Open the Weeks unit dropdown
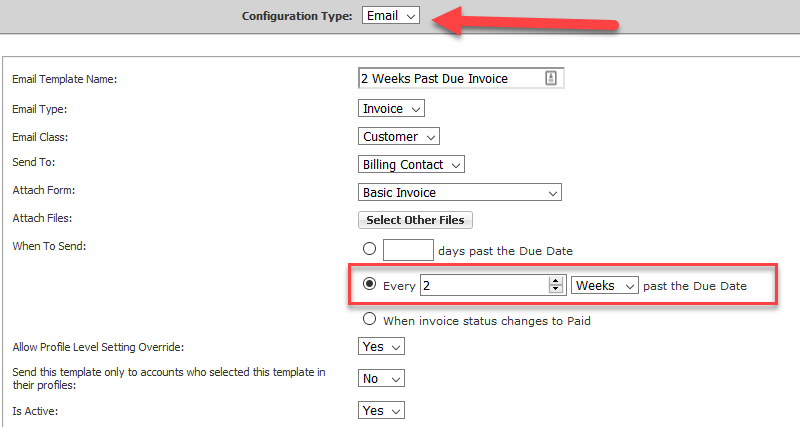The height and width of the screenshot is (427, 800). coord(605,285)
